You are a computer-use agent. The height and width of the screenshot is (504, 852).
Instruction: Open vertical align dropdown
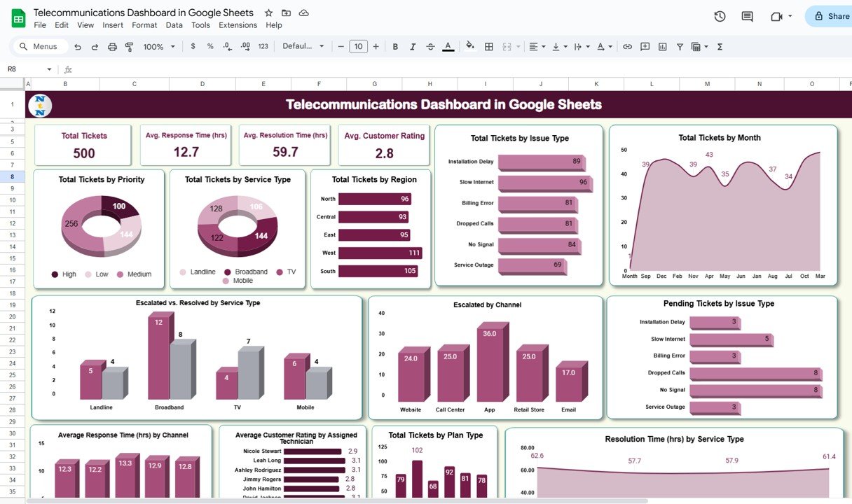[x=559, y=47]
